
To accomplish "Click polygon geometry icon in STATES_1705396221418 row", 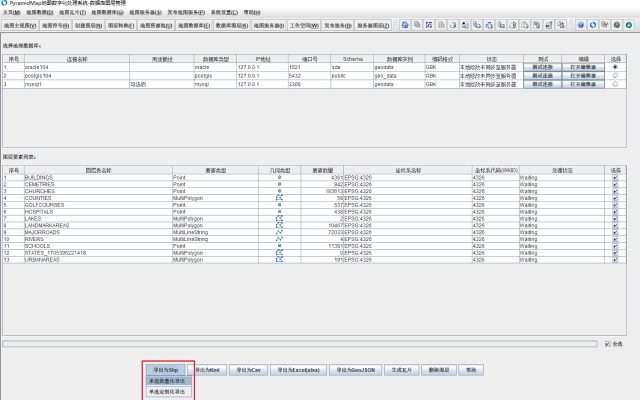I will click(280, 253).
